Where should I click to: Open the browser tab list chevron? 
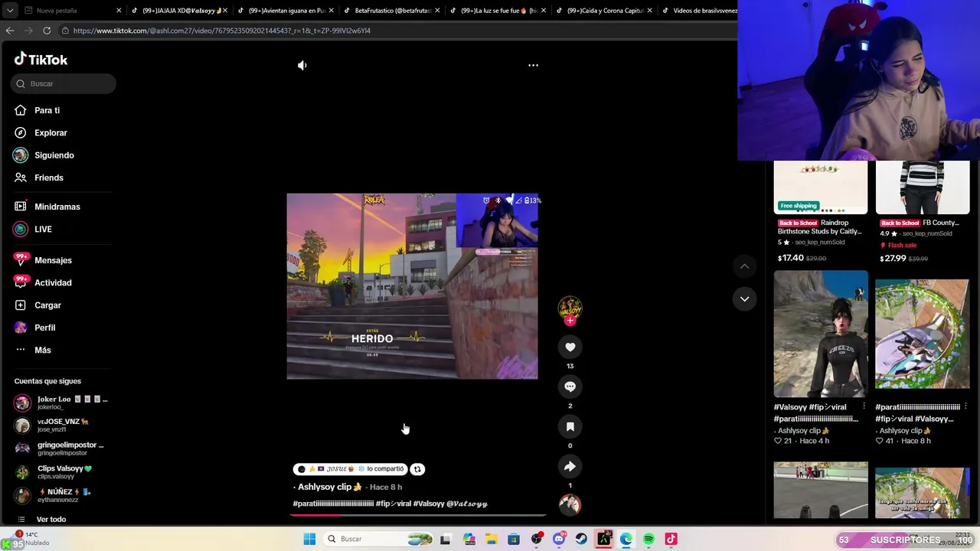coord(10,11)
